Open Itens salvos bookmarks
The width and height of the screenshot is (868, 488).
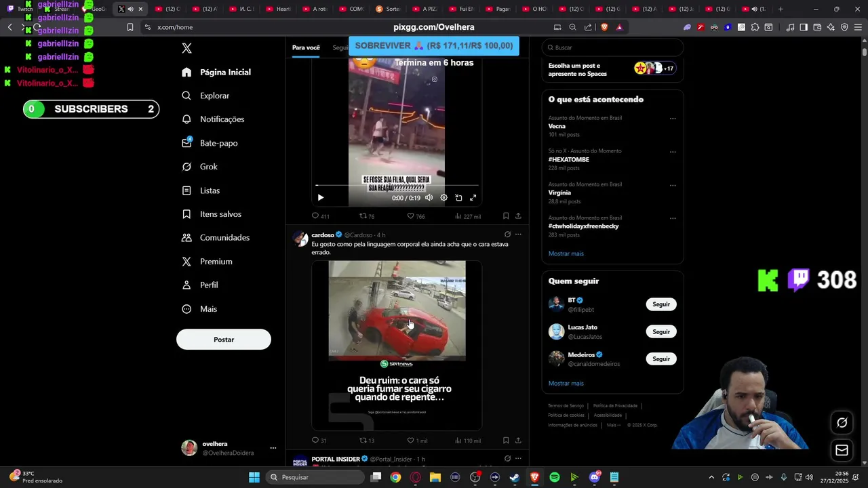(211, 214)
